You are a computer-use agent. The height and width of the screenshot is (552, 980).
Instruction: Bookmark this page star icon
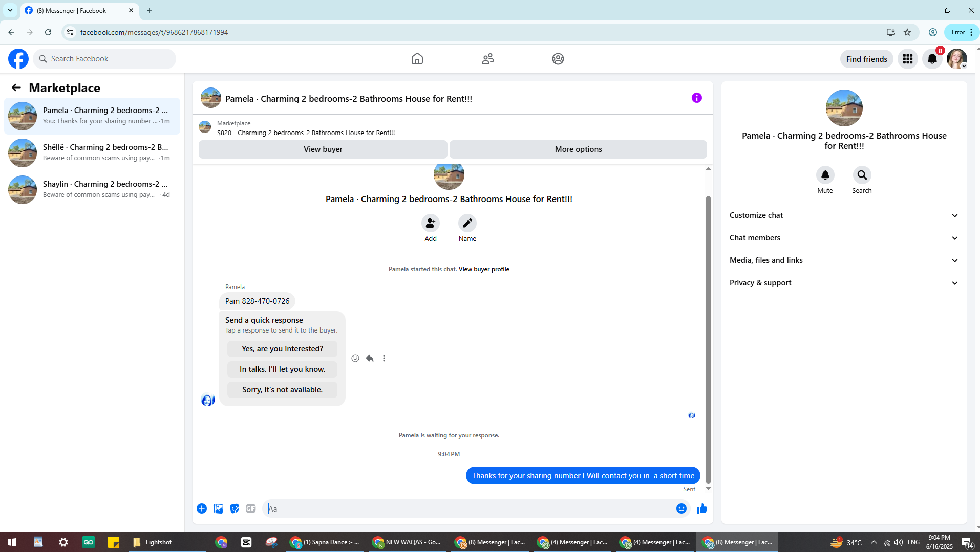point(907,32)
